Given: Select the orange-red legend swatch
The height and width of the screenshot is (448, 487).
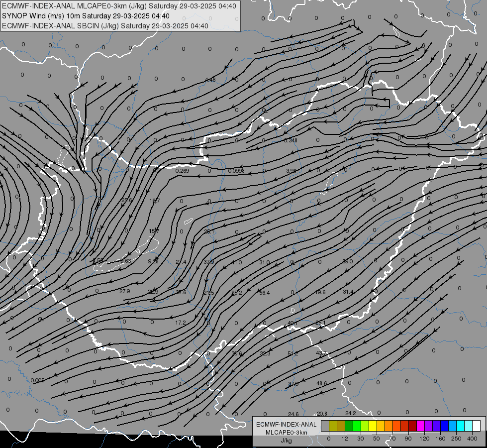Looking at the screenshot, I should pyautogui.click(x=396, y=426).
